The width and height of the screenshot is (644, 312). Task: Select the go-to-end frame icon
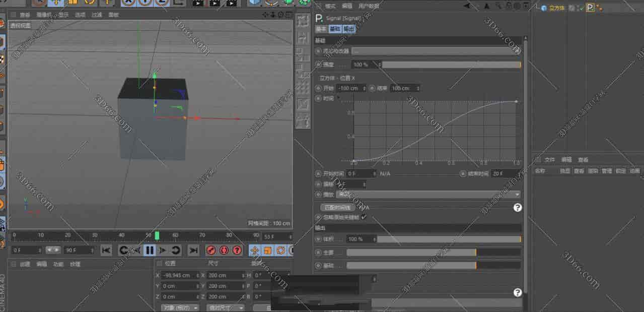tap(193, 250)
